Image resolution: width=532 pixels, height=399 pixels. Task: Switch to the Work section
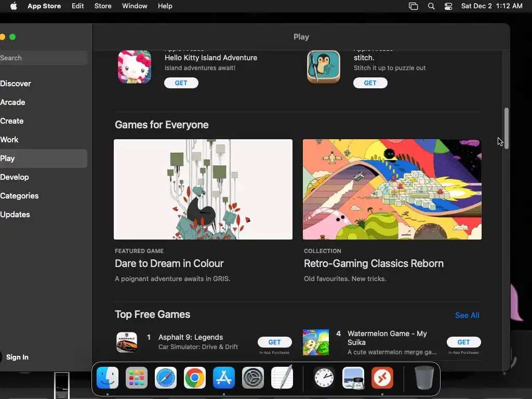click(x=44, y=139)
